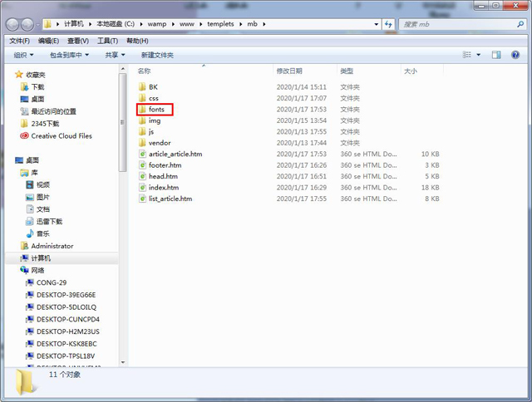Open the 编辑(E) menu
532x402 pixels.
(48, 41)
